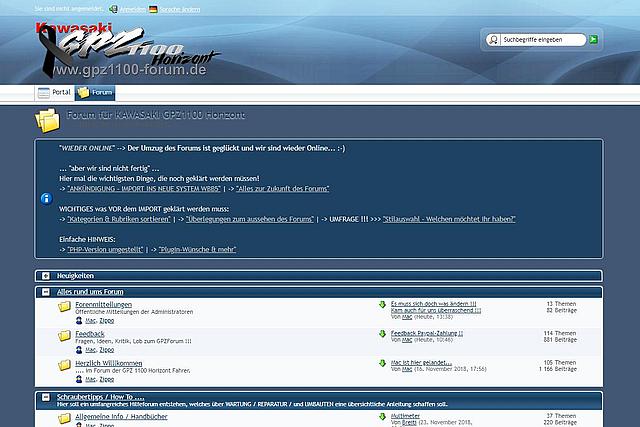Click moderator Zippo under Herzlich Willkommen
The width and height of the screenshot is (640, 427).
[x=107, y=380]
